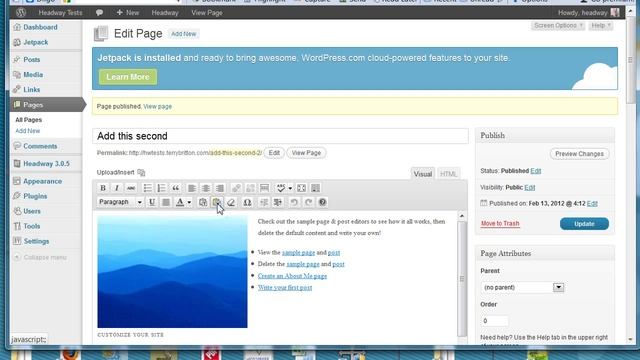Collapse the sidebar with Collapse menu
Image resolution: width=640 pixels, height=360 pixels.
(x=40, y=258)
